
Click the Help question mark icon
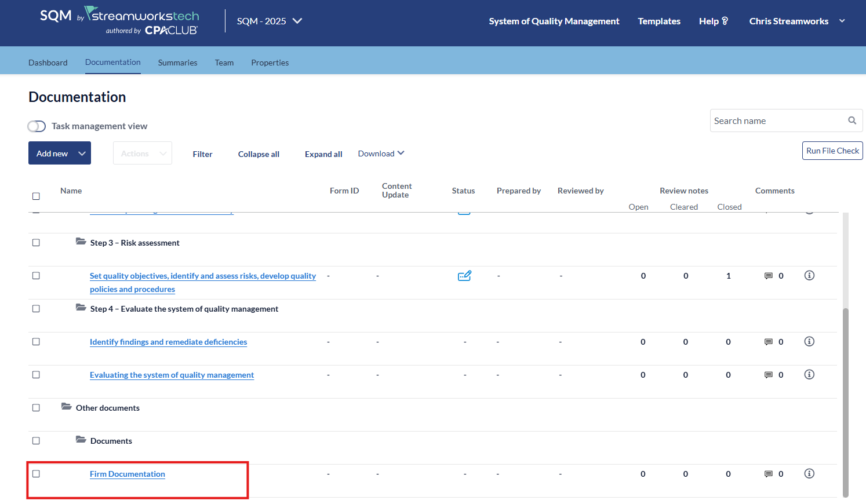pyautogui.click(x=725, y=21)
